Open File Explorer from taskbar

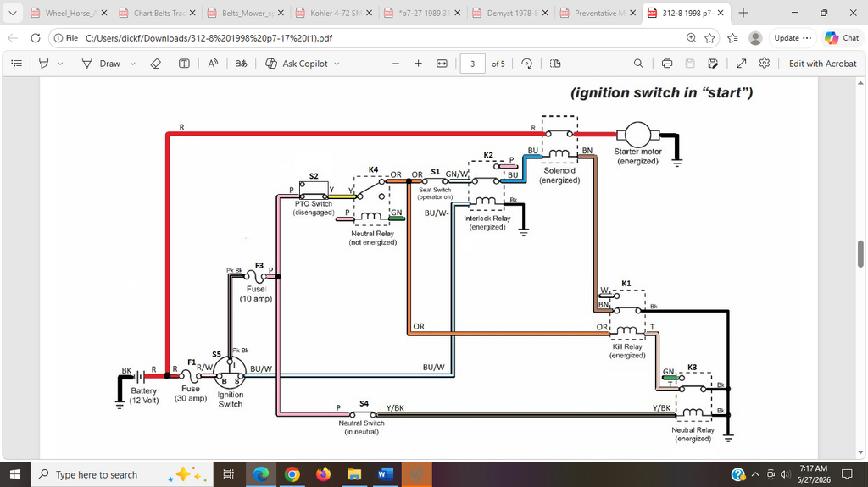[354, 474]
